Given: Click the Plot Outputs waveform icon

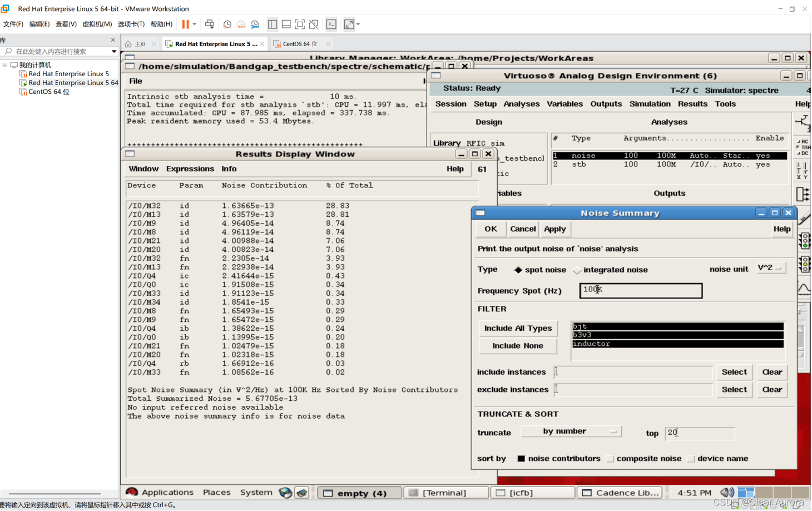Looking at the screenshot, I should coord(804,288).
